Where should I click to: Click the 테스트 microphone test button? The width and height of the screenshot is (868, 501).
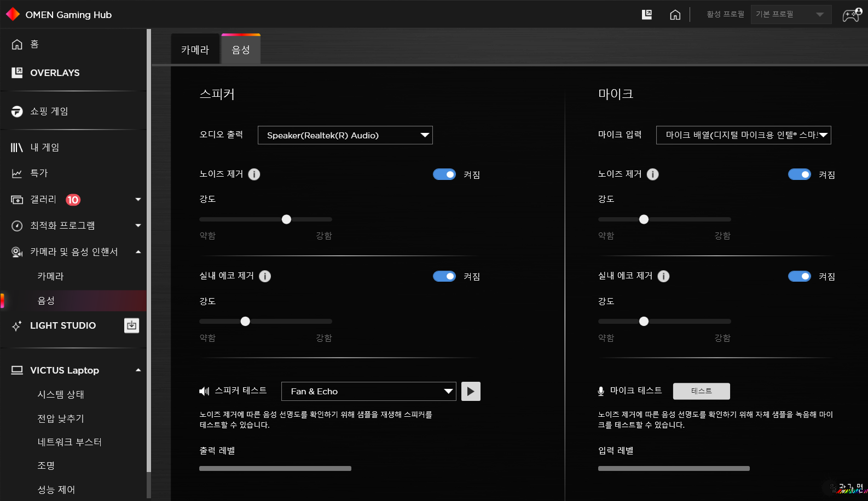point(701,391)
